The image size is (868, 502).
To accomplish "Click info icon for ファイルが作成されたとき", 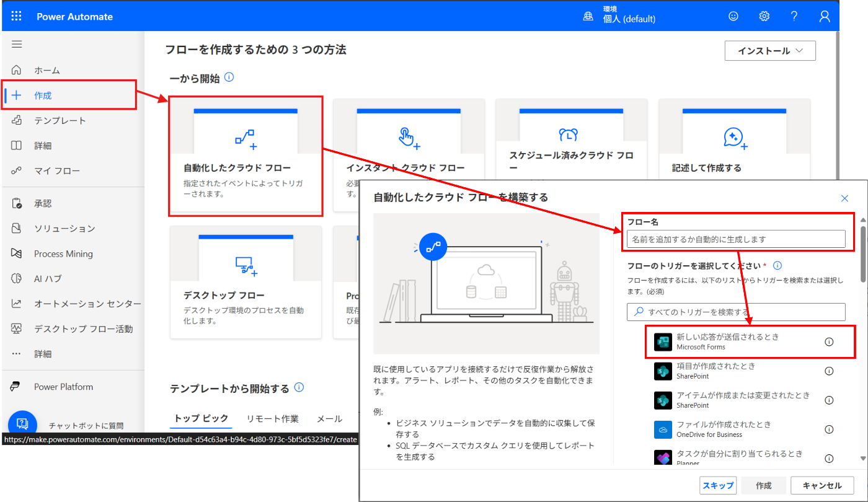I will (829, 429).
